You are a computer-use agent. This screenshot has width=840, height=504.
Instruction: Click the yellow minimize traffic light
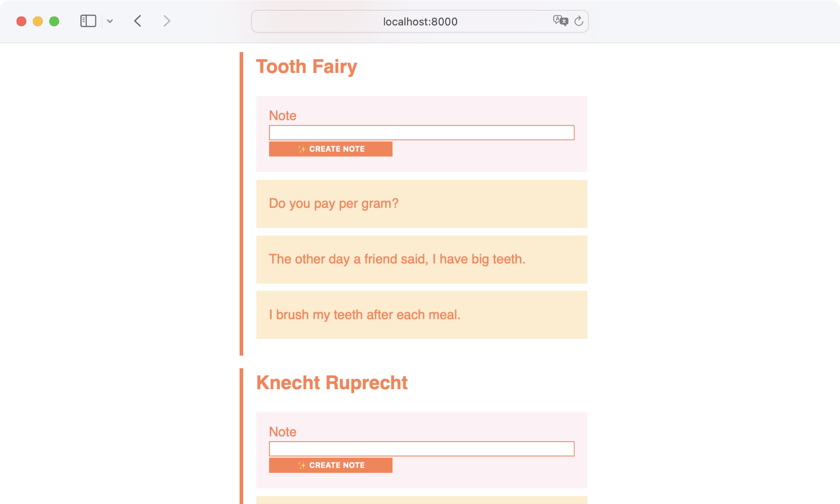pyautogui.click(x=38, y=21)
